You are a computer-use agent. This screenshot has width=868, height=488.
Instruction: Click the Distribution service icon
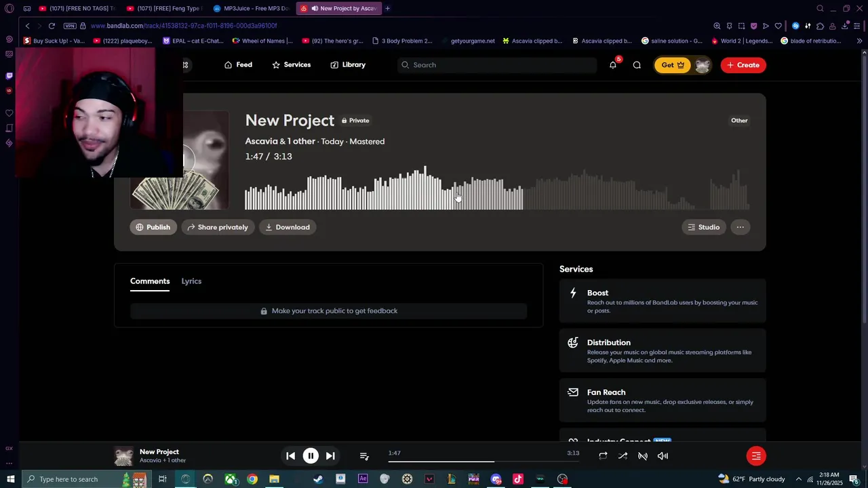coord(573,343)
